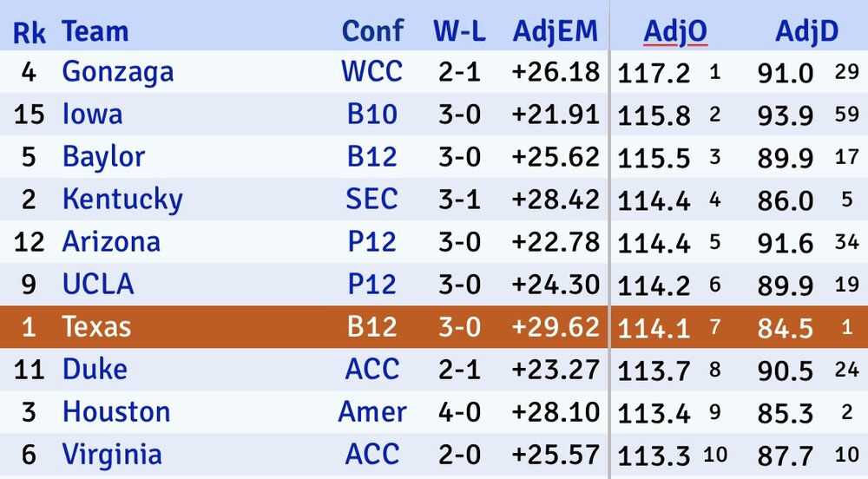Open the Duke team page
The width and height of the screenshot is (868, 479).
click(x=95, y=369)
